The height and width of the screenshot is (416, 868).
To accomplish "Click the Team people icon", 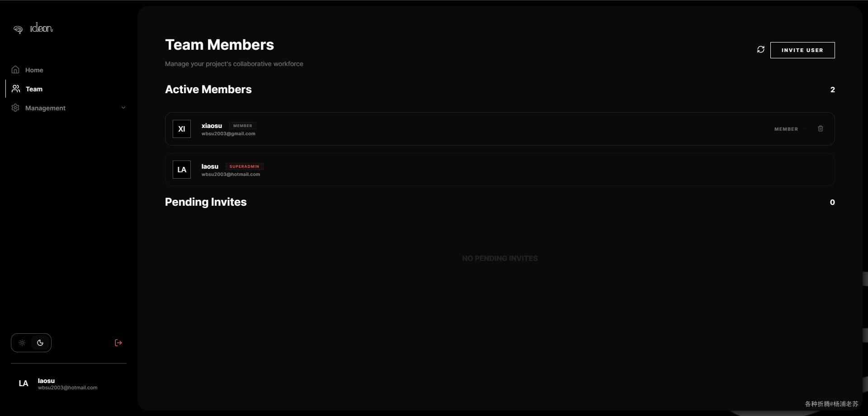I will (16, 89).
